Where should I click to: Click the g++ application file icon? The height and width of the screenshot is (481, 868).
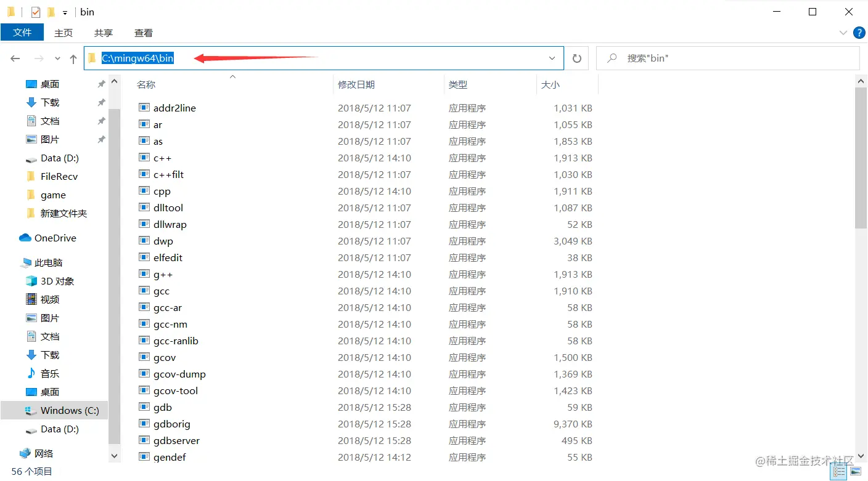[144, 274]
